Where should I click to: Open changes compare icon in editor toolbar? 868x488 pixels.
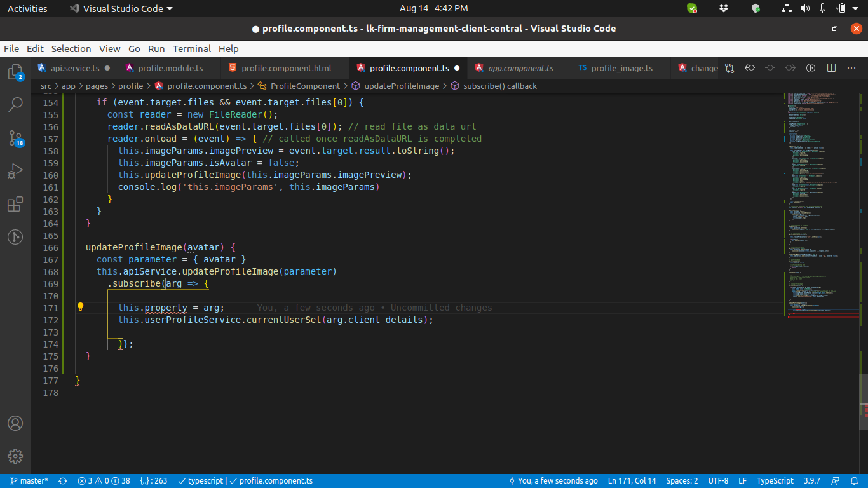coord(729,68)
